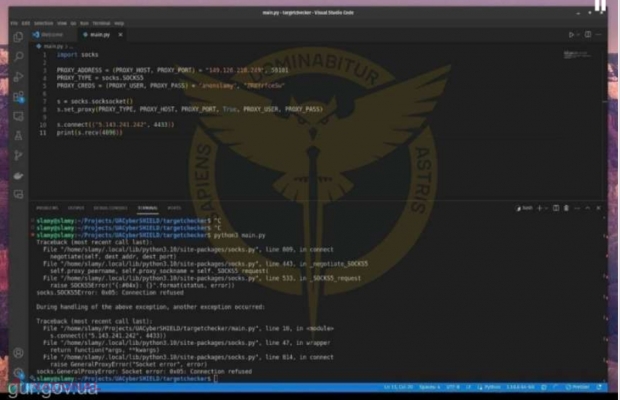The image size is (620, 400).
Task: Click line number 11 in the gutter
Action: pyautogui.click(x=43, y=132)
